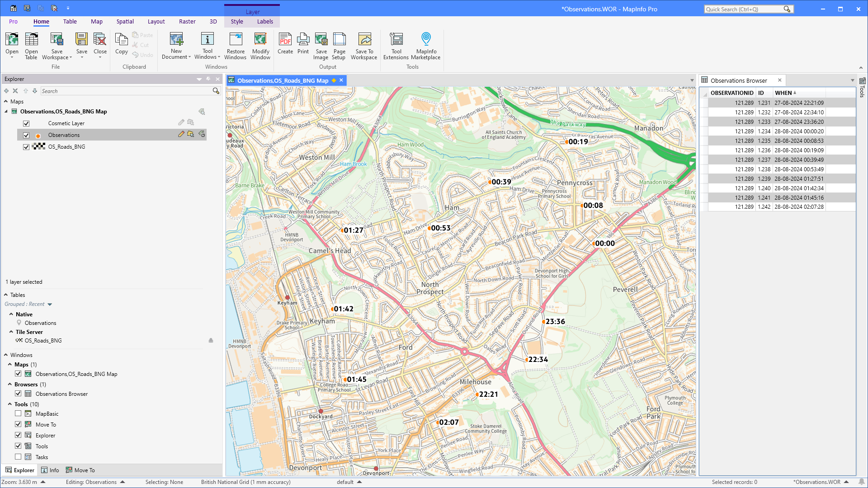
Task: Switch to the Labels layer tab
Action: 265,21
